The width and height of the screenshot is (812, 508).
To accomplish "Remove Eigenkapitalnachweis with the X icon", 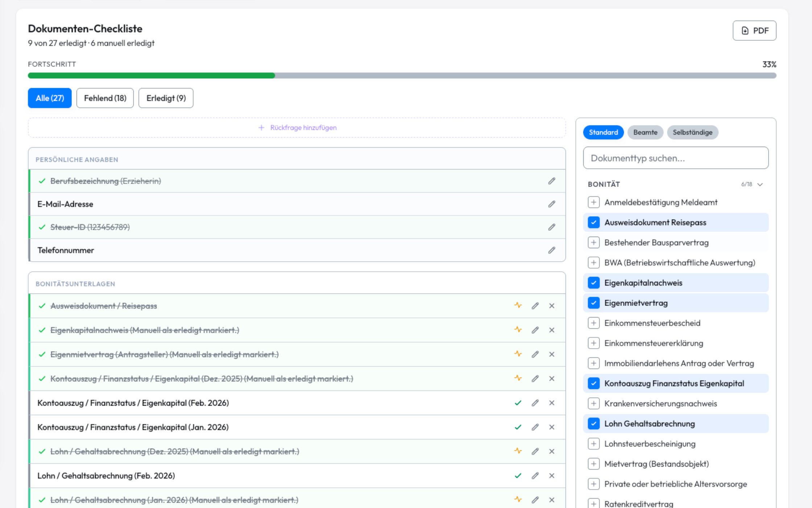I will click(x=551, y=330).
